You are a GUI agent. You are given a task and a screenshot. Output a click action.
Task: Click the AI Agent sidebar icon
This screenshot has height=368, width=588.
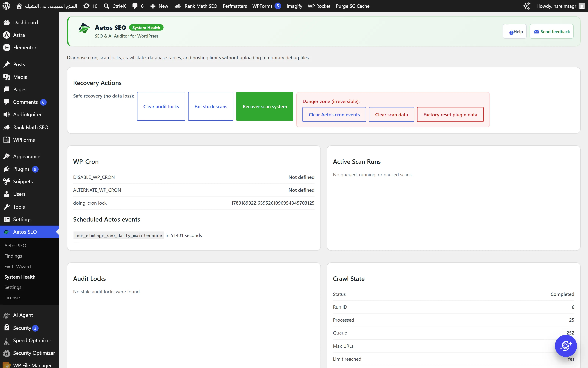click(7, 315)
